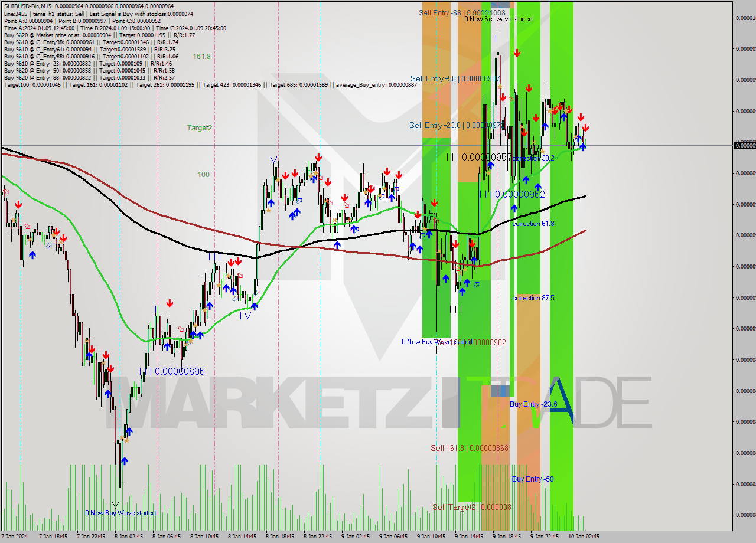The image size is (756, 543).
Task: Click the '7 Jan 2024' time axis label
Action: click(14, 537)
